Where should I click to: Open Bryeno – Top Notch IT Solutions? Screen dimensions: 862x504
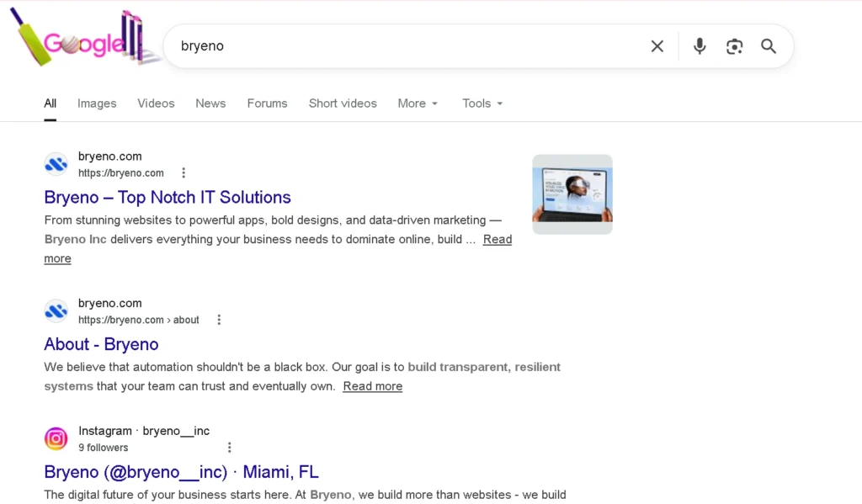(168, 198)
